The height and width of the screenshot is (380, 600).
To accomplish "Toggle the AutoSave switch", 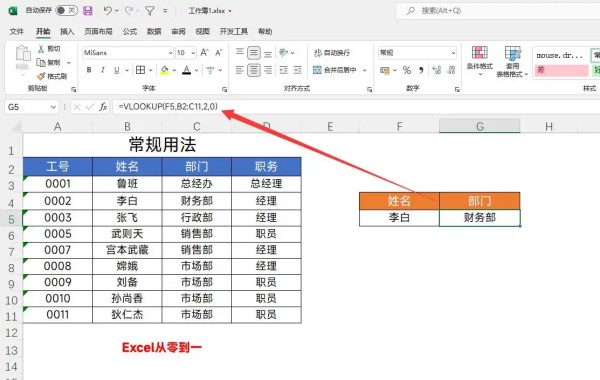I will [x=67, y=10].
